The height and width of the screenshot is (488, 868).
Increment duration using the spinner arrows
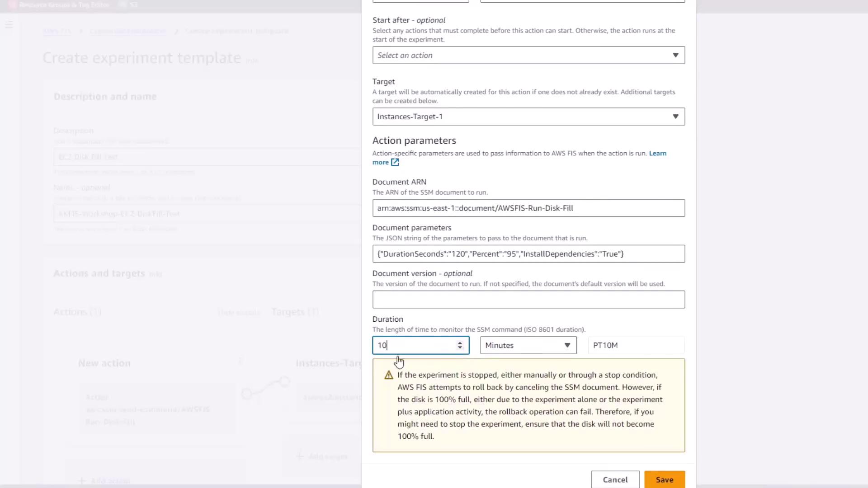click(x=460, y=343)
